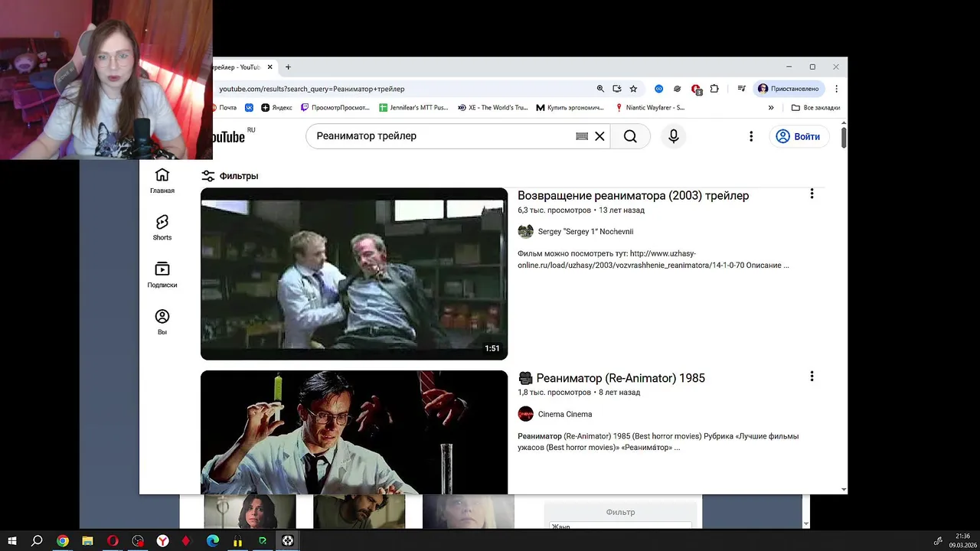Image resolution: width=980 pixels, height=551 pixels.
Task: Open a new tab with the plus button
Action: (x=288, y=67)
